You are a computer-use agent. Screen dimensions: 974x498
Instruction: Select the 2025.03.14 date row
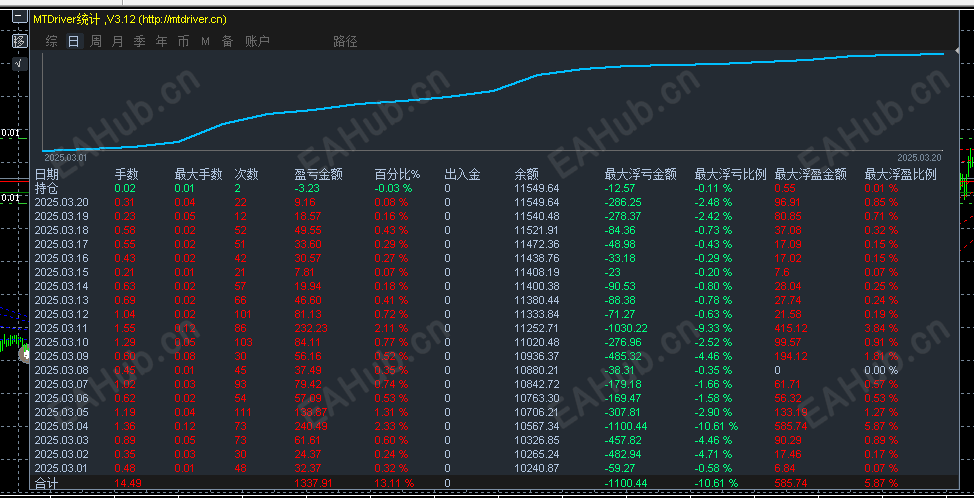coord(61,286)
